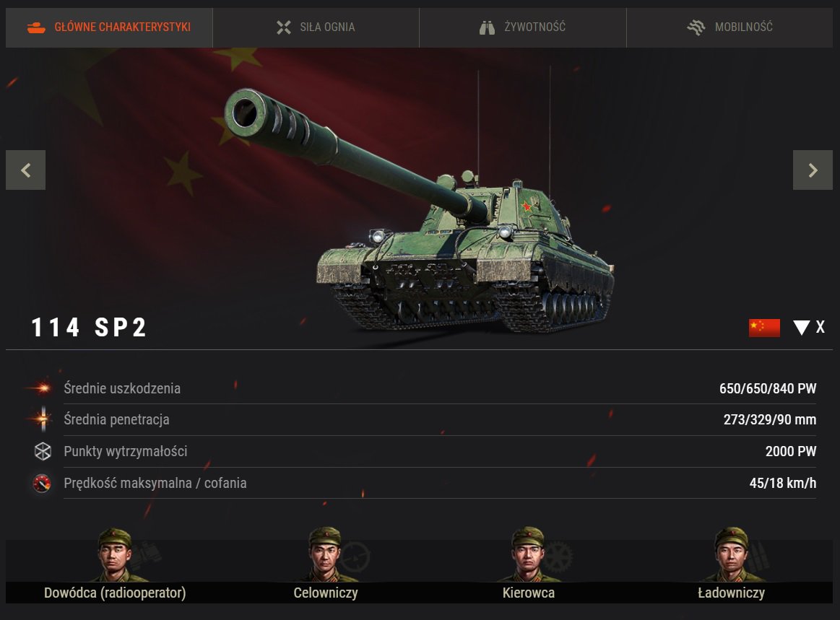Click the Punkty wytrzymałości label
This screenshot has height=620, width=840.
click(x=126, y=451)
